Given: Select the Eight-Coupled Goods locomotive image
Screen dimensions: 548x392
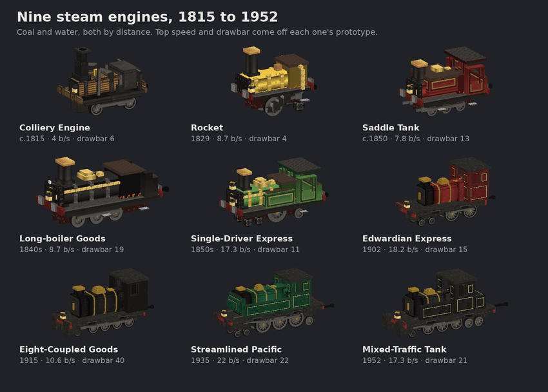Looking at the screenshot, I should coord(103,302).
